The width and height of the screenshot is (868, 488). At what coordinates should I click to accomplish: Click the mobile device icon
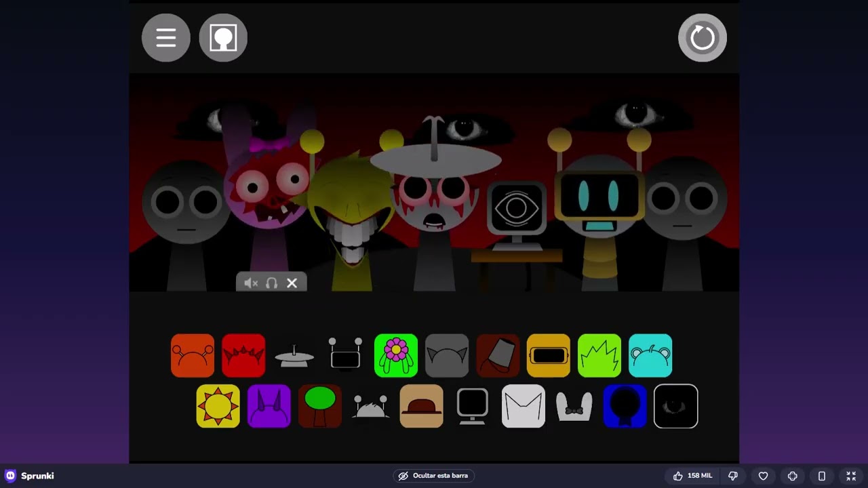(x=822, y=476)
